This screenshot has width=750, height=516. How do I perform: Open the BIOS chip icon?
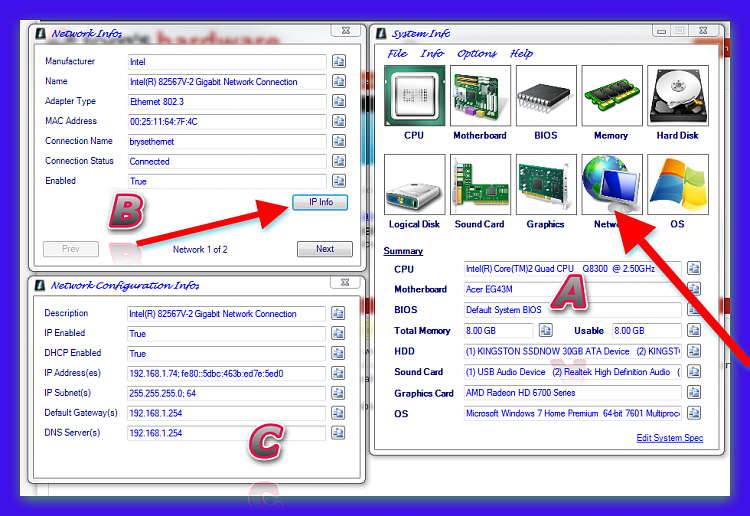(x=546, y=96)
